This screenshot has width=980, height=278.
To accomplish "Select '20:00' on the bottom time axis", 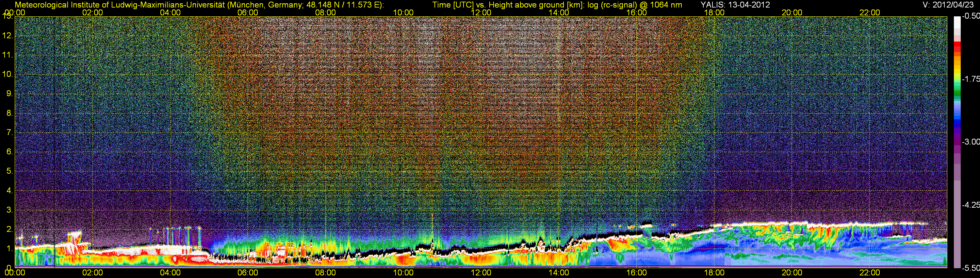I will pyautogui.click(x=792, y=273).
